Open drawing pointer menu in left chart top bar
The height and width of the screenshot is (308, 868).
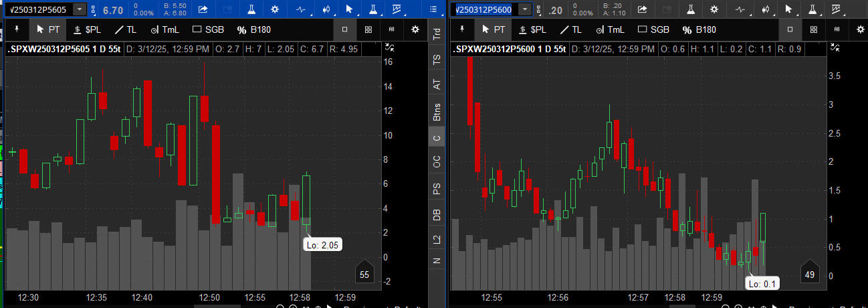pyautogui.click(x=350, y=9)
